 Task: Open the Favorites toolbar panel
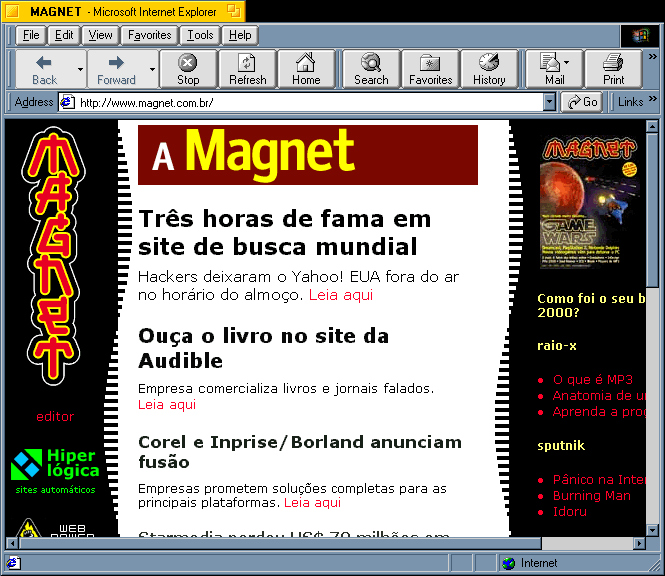430,69
